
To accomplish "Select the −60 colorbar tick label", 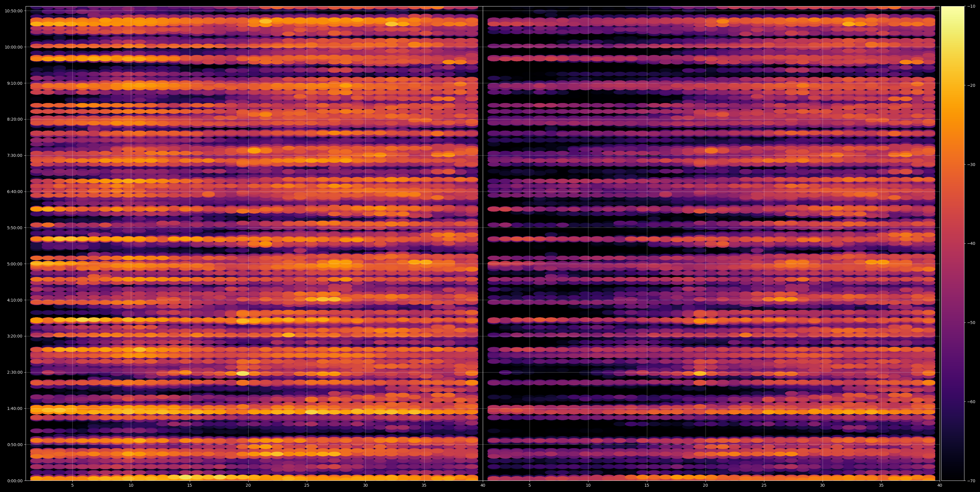I will [971, 401].
